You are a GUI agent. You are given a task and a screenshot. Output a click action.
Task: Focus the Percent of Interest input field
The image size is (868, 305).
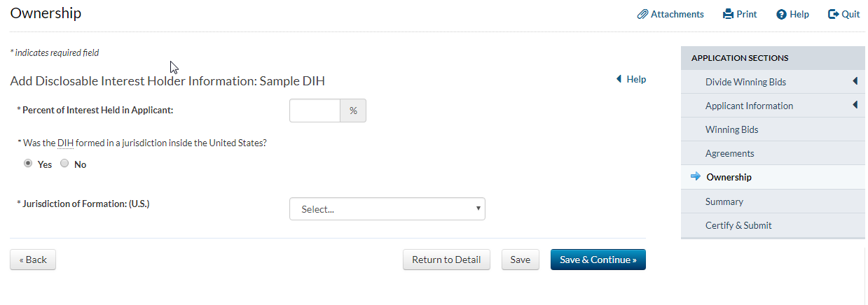315,111
